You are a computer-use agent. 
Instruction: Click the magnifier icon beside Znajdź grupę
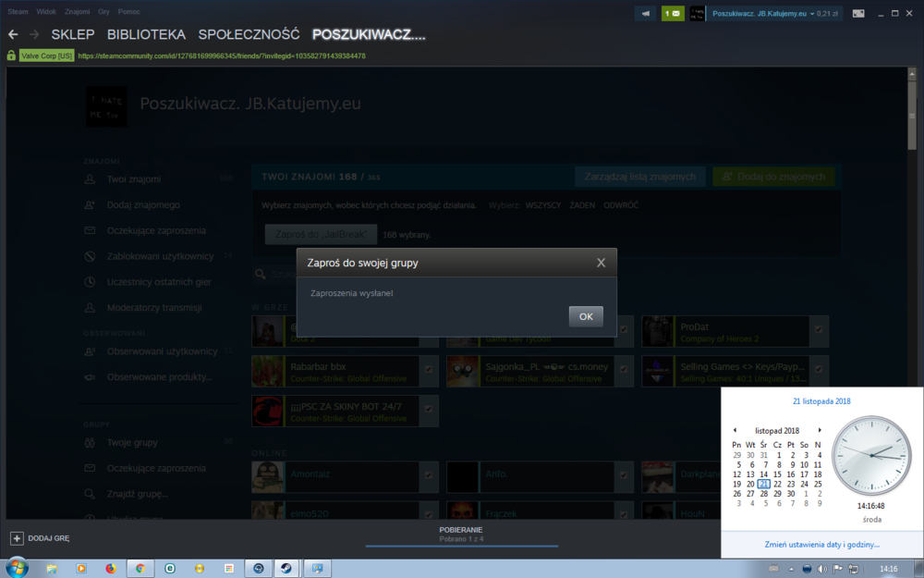(x=90, y=494)
